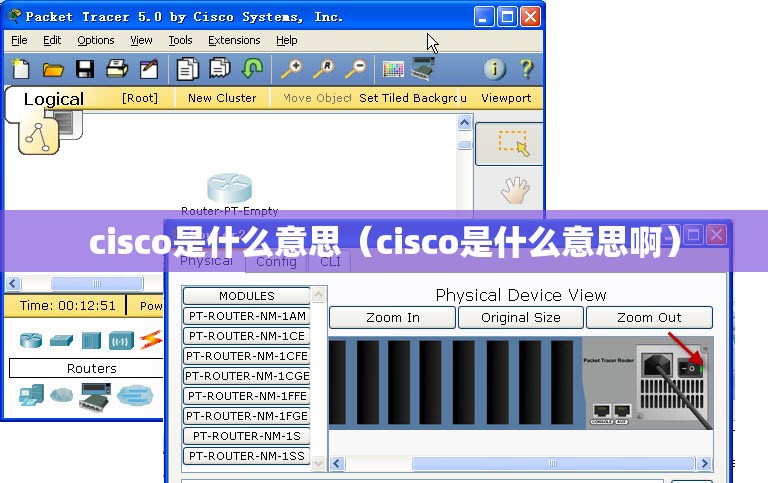Select module PT-ROUTER-NM-1CFE
Viewport: 768px width, 483px height.
(x=247, y=356)
